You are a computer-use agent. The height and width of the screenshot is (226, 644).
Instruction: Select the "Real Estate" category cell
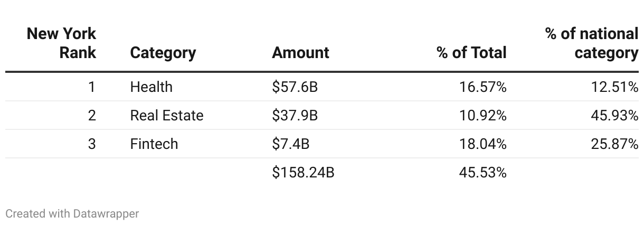pos(166,115)
